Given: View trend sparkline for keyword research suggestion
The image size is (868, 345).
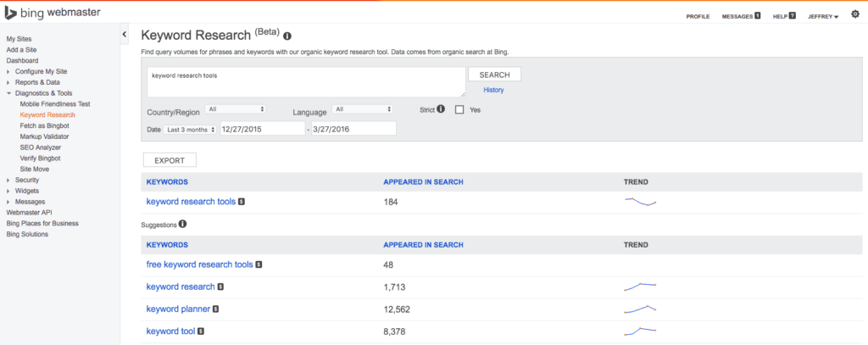Looking at the screenshot, I should tap(641, 287).
